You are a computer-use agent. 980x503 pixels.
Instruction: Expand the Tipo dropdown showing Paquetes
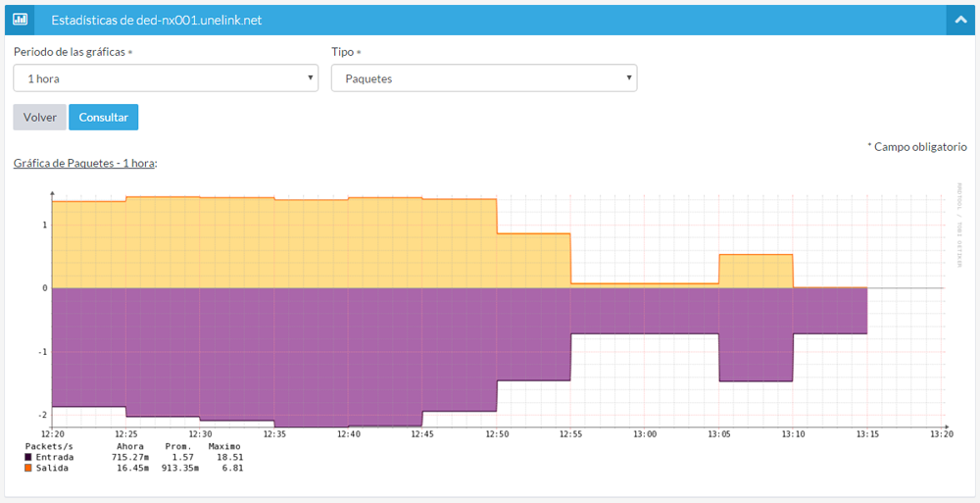484,78
